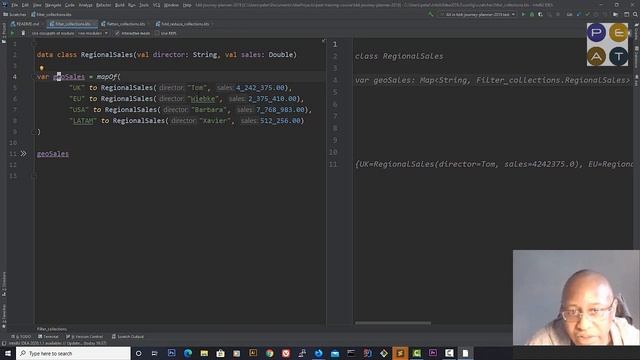This screenshot has height=360, width=640.
Task: Click the Git update project arrow icon
Action: 579,14
